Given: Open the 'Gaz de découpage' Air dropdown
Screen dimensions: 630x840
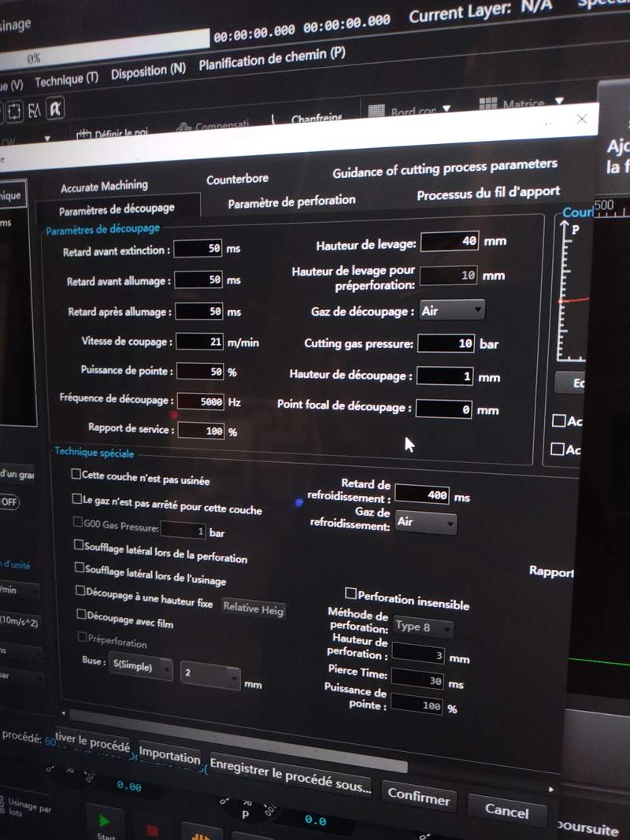Looking at the screenshot, I should (x=452, y=310).
